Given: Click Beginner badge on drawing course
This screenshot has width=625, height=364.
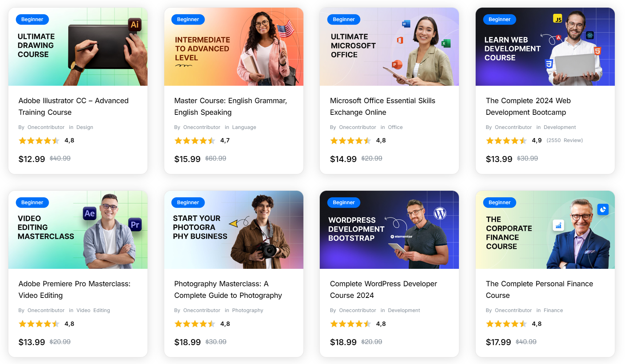Looking at the screenshot, I should (32, 19).
